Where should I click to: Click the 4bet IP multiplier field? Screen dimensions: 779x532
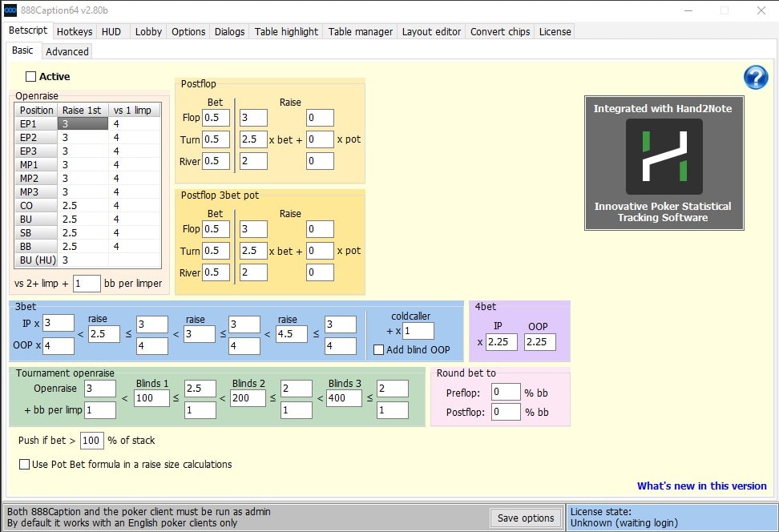tap(501, 342)
